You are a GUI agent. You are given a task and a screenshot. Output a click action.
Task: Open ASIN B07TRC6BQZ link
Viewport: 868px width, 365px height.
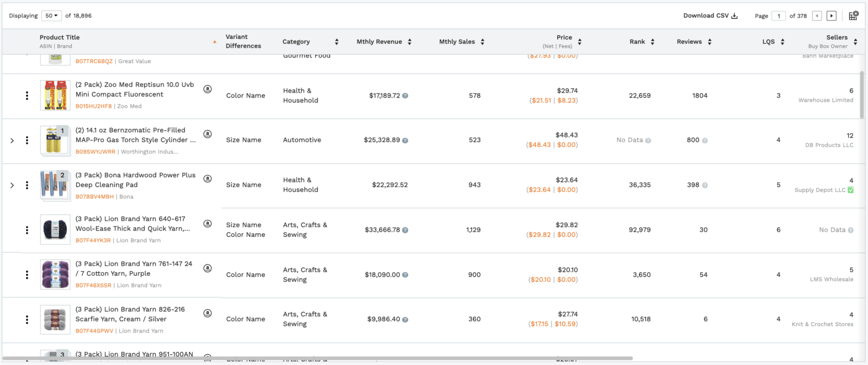pyautogui.click(x=94, y=61)
